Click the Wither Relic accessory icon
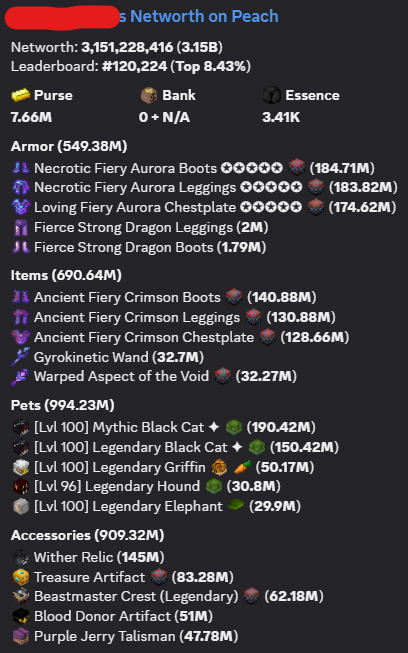408x653 pixels. 20,557
